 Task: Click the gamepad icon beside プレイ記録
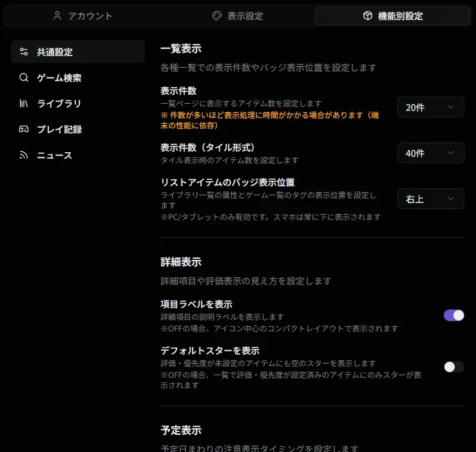pyautogui.click(x=24, y=129)
